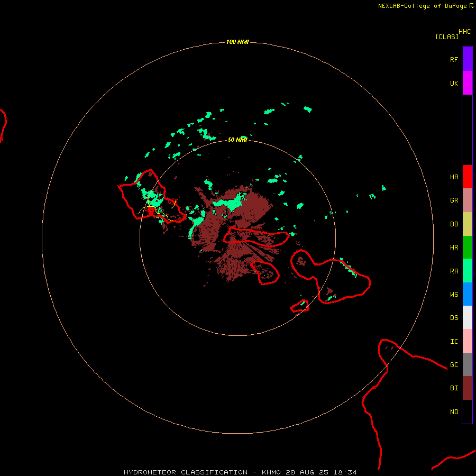Image resolution: width=476 pixels, height=476 pixels.
Task: Click the 100 NMI range ring label
Action: click(x=237, y=42)
